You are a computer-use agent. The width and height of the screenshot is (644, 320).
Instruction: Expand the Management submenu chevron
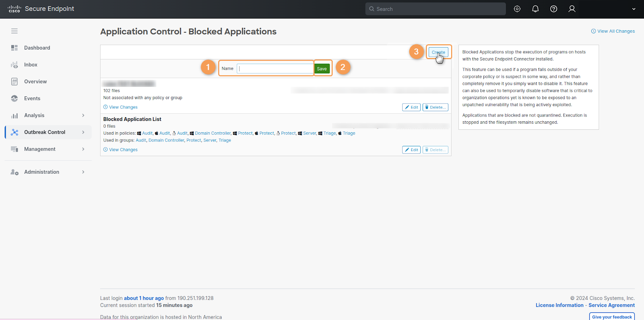[83, 149]
